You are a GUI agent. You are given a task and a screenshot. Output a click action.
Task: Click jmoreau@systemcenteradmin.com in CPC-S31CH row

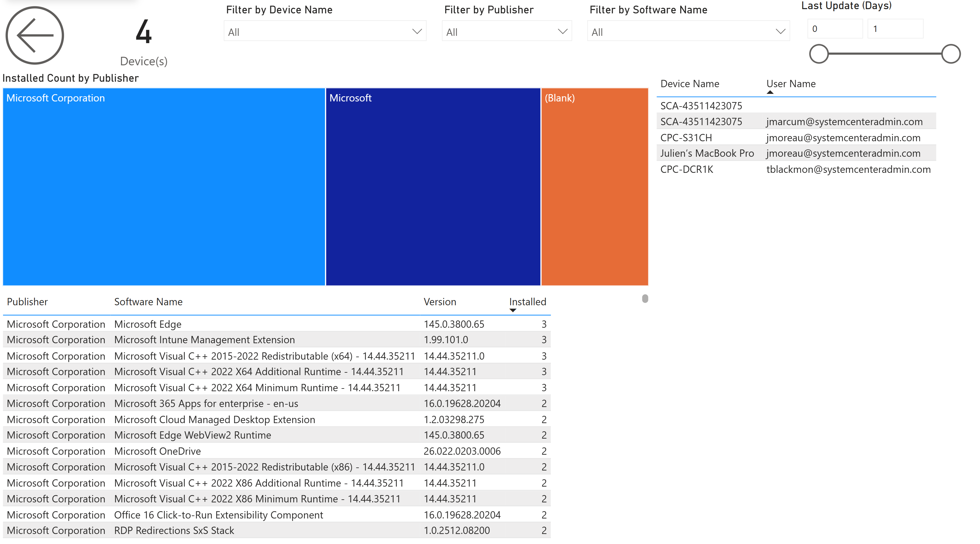coord(843,138)
